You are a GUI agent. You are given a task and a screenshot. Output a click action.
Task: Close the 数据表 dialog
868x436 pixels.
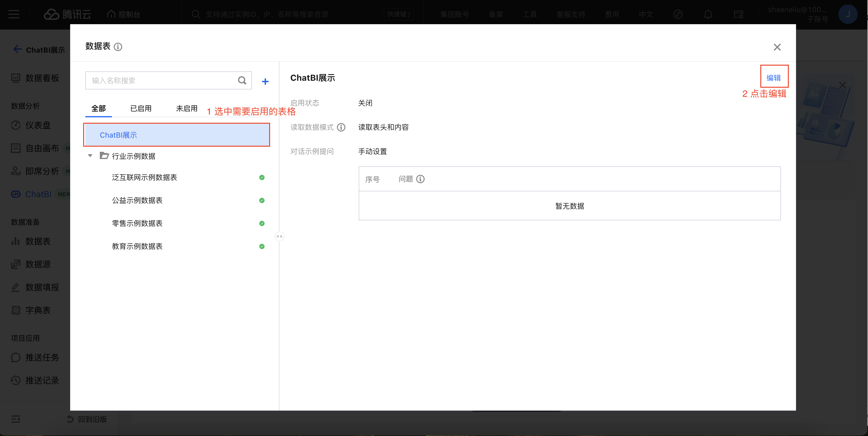pos(777,47)
